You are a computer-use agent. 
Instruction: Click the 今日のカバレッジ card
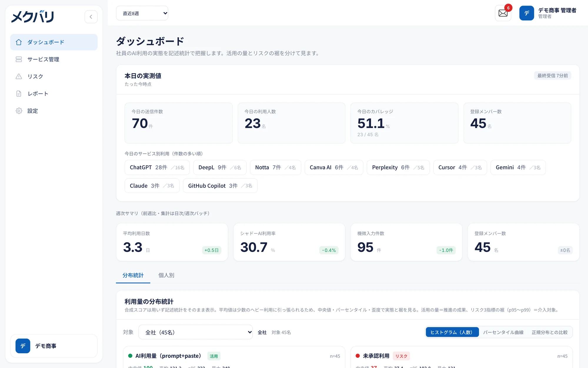coord(404,123)
